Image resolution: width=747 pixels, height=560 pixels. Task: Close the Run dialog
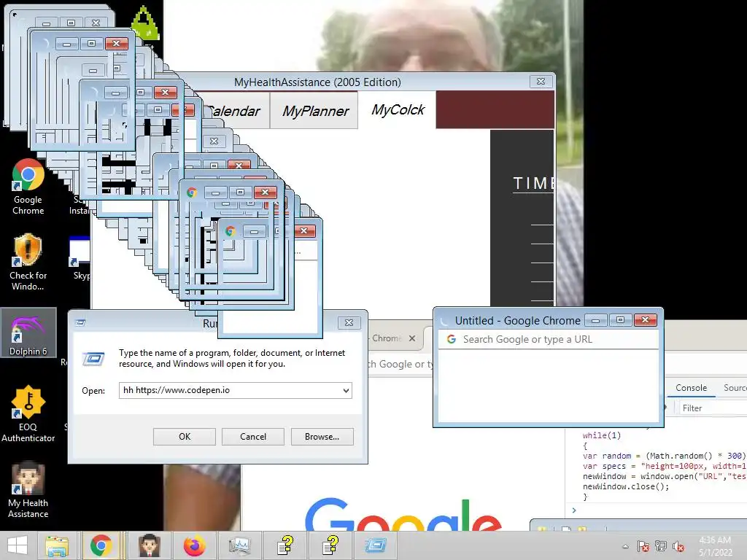coord(349,323)
